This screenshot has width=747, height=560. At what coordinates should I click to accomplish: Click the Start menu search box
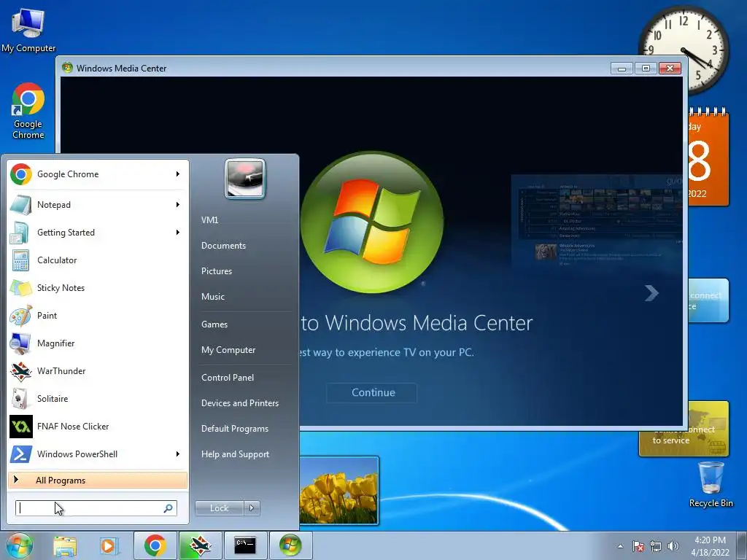(x=96, y=508)
